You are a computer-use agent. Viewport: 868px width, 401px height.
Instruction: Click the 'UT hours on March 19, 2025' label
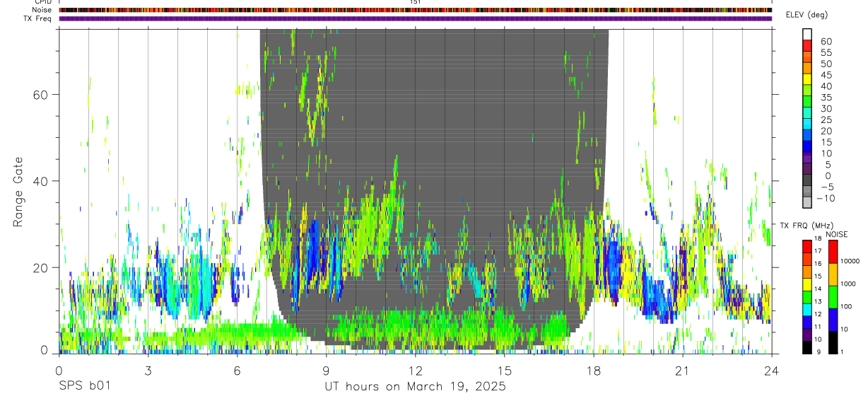[415, 387]
